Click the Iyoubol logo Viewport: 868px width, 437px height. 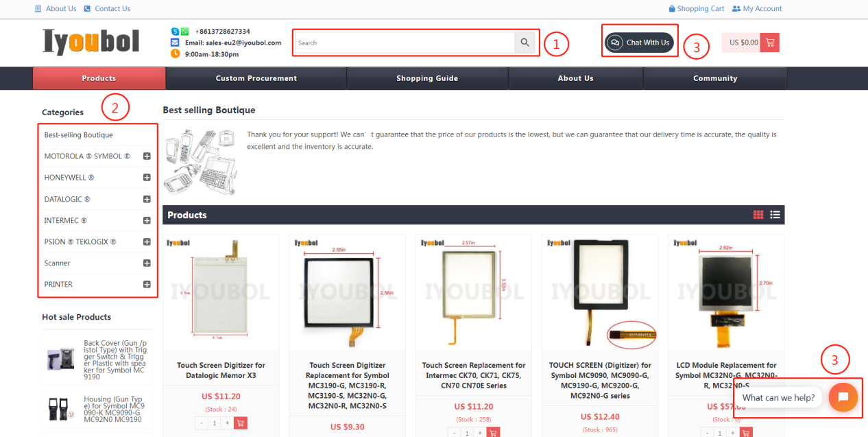point(91,42)
